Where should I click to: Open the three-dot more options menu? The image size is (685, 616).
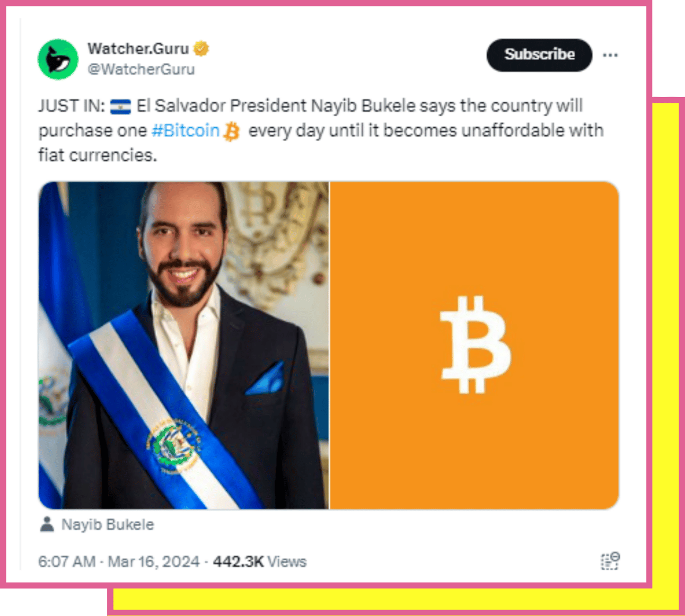pos(610,55)
